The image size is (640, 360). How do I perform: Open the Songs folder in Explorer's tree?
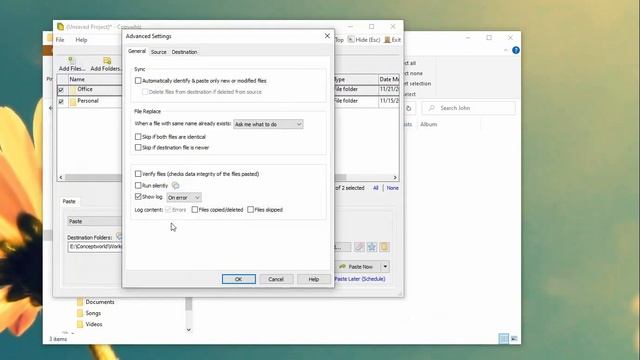point(93,313)
